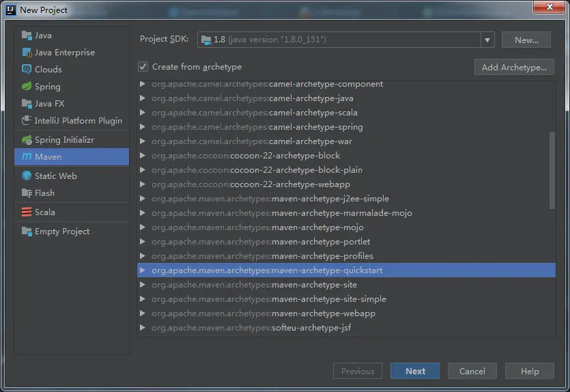This screenshot has width=570, height=392.
Task: Click the Spring green leaf icon
Action: (x=27, y=86)
